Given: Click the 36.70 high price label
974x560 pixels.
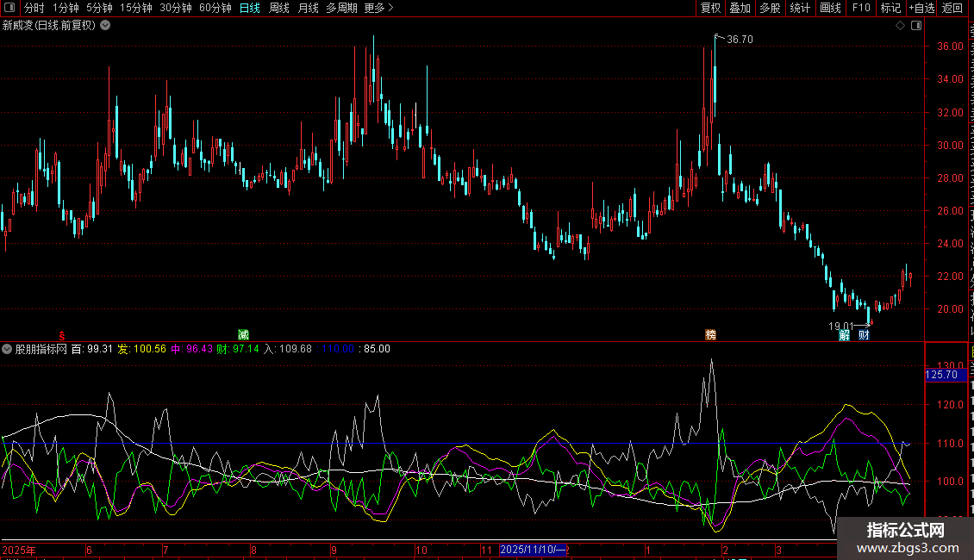Looking at the screenshot, I should click(740, 39).
